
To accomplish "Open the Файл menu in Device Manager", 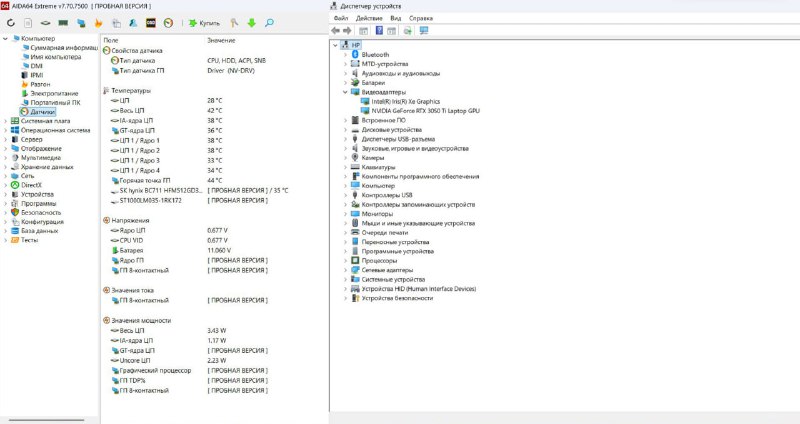I will (340, 18).
